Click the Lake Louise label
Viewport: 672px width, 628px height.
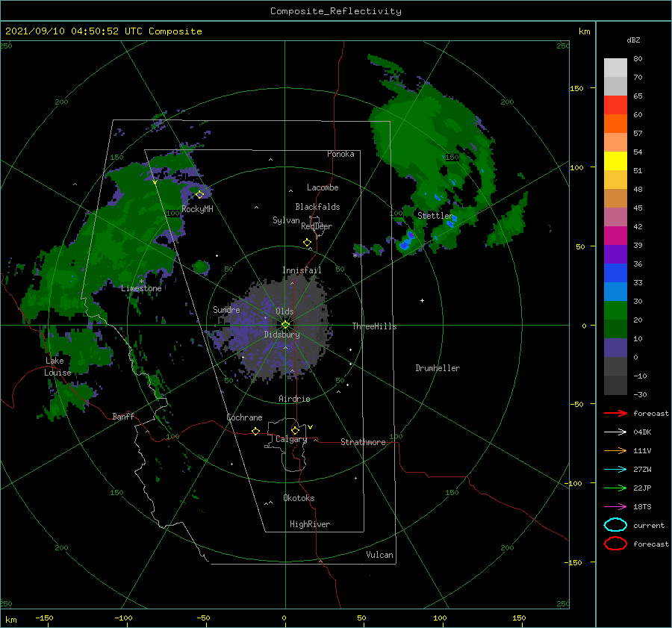coord(57,367)
